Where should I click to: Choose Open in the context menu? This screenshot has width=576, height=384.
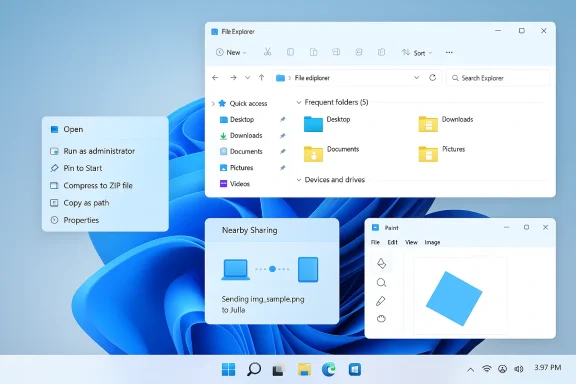point(105,129)
